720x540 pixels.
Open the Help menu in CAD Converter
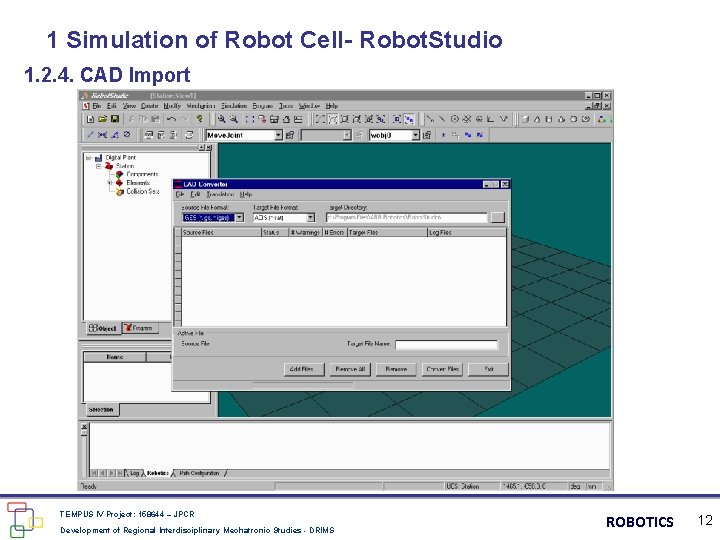coord(246,194)
